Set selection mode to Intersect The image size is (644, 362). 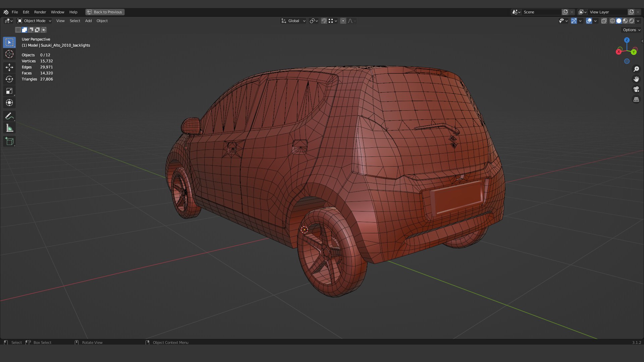click(44, 30)
